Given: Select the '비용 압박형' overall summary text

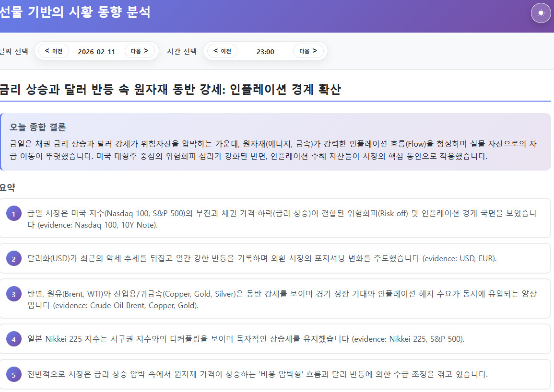Looking at the screenshot, I should [x=257, y=374].
